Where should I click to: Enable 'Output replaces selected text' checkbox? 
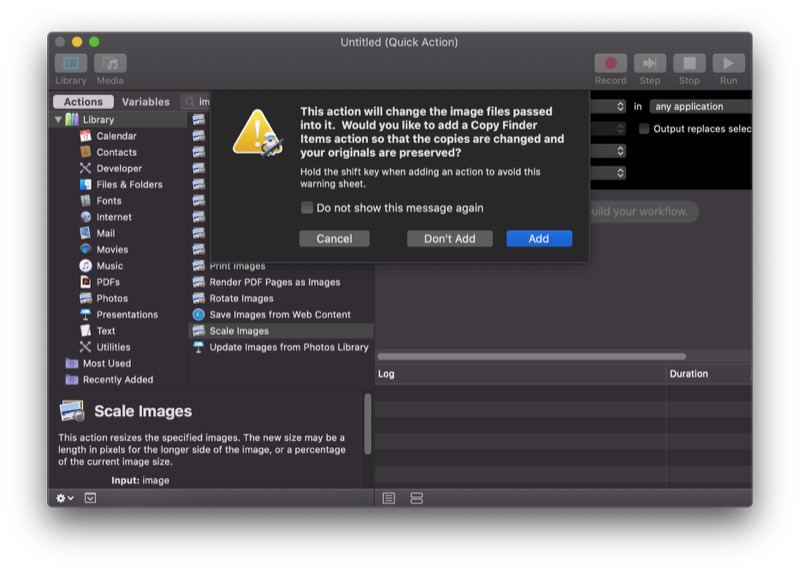click(644, 129)
